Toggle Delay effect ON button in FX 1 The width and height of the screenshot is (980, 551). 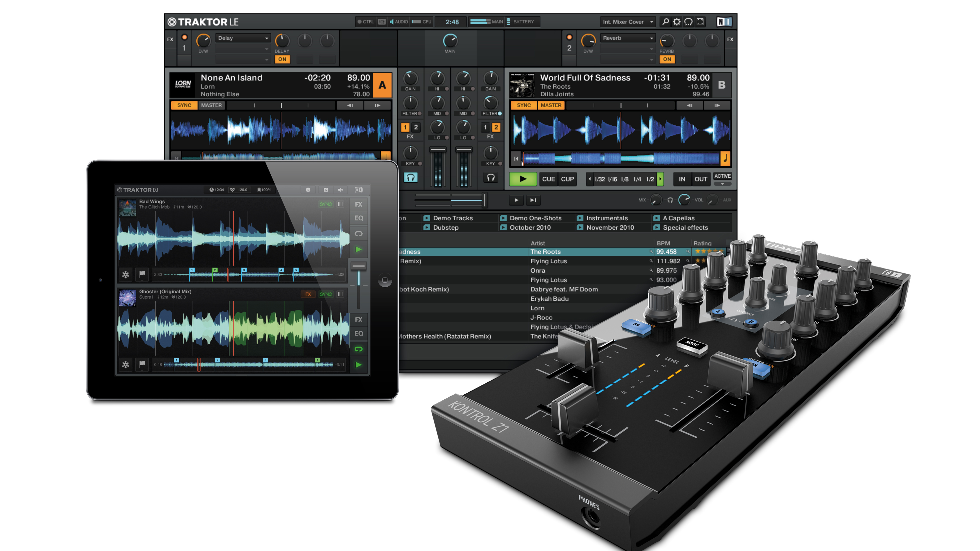pyautogui.click(x=282, y=59)
